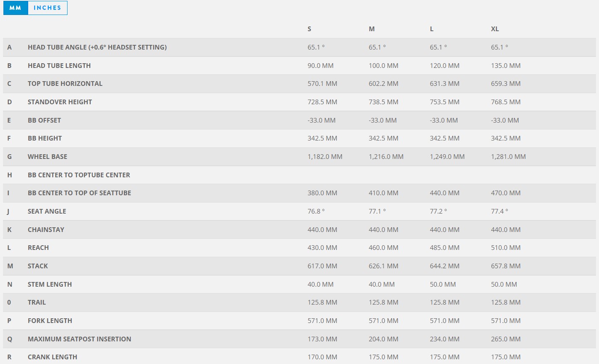Screen dimensions: 599x364
Task: Click the Stack value for size XL
Action: (x=506, y=266)
